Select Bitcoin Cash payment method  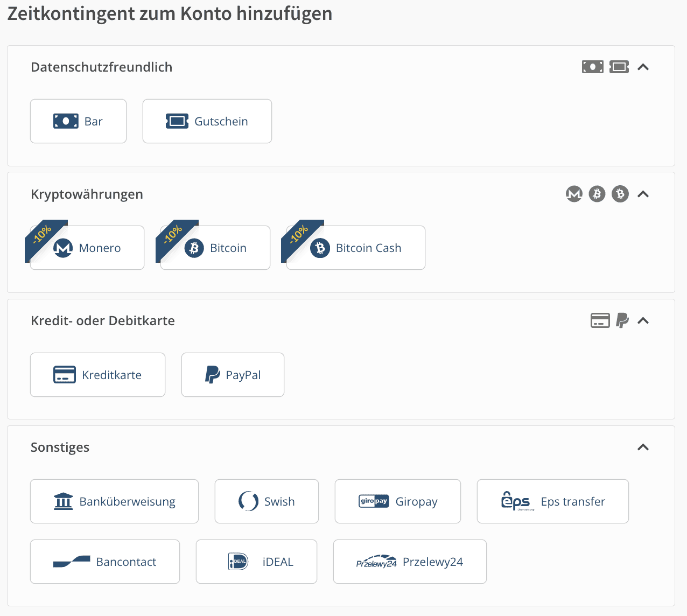tap(355, 248)
